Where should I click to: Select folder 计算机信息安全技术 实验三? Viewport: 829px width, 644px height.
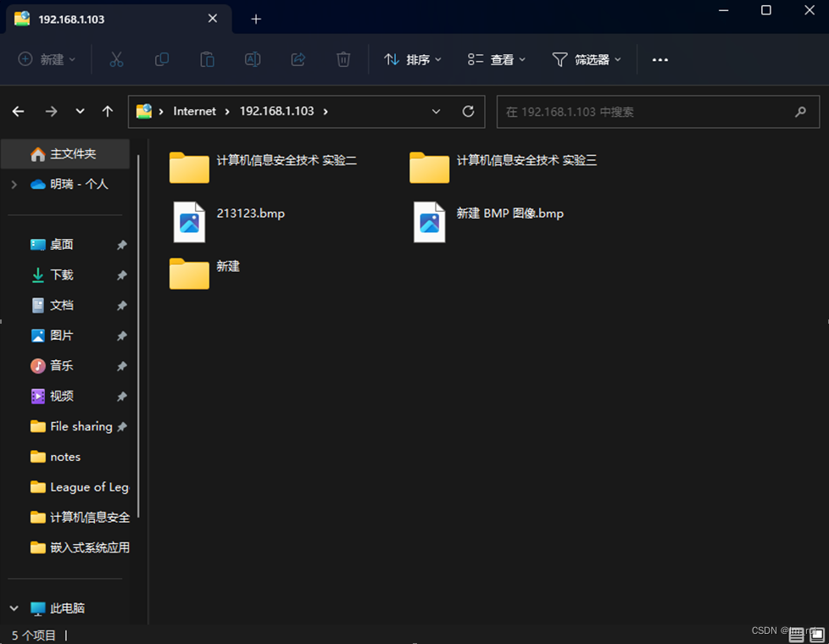point(504,167)
